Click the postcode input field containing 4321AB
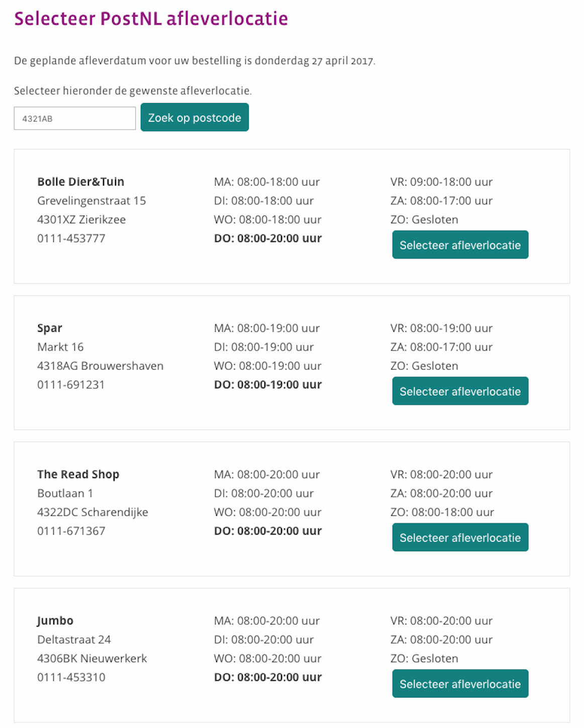Image resolution: width=584 pixels, height=728 pixels. [75, 118]
